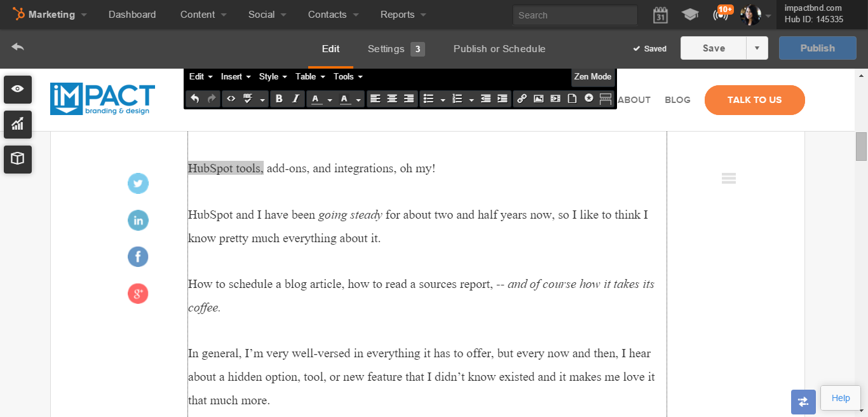Apply the background highlight color A icon
This screenshot has width=868, height=417.
pyautogui.click(x=344, y=99)
